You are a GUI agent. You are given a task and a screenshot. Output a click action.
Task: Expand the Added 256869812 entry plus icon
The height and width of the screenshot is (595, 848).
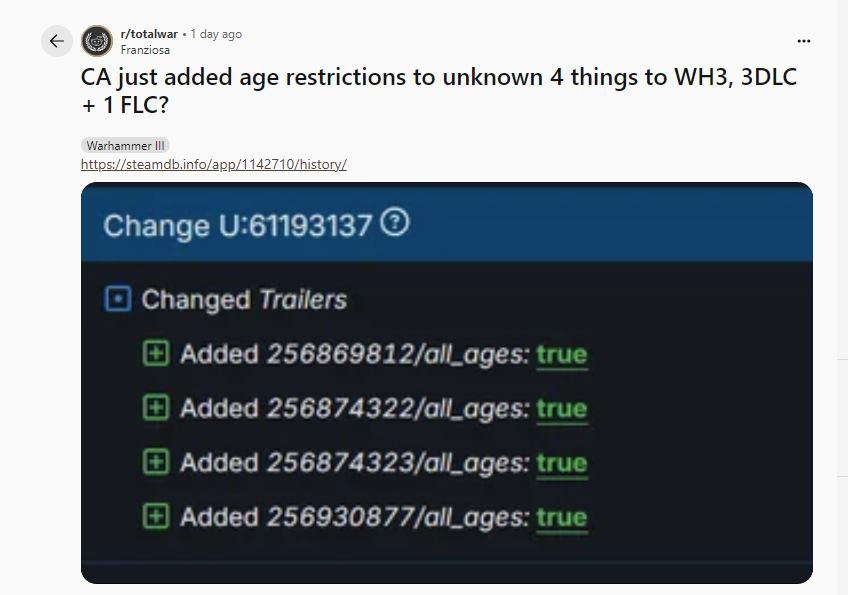156,353
